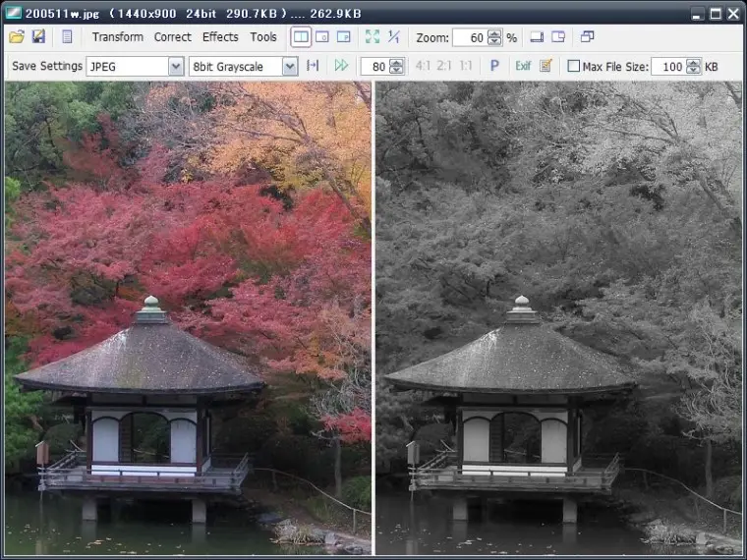Minimize the window
This screenshot has height=560, width=747.
click(697, 14)
